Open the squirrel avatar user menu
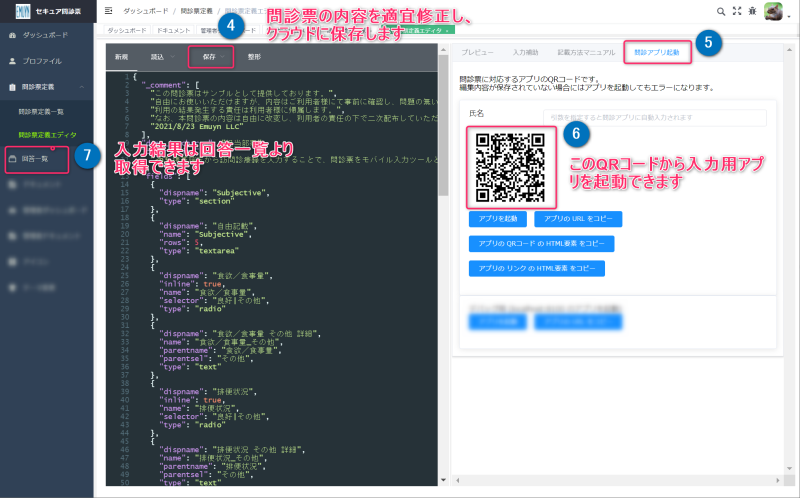Image resolution: width=800 pixels, height=498 pixels. [x=773, y=11]
